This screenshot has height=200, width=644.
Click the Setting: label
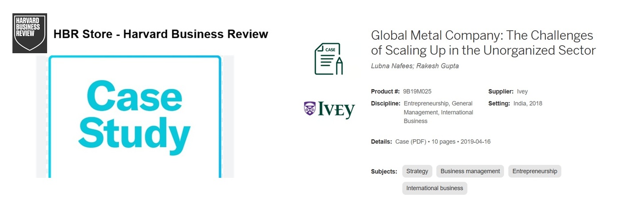tap(499, 103)
